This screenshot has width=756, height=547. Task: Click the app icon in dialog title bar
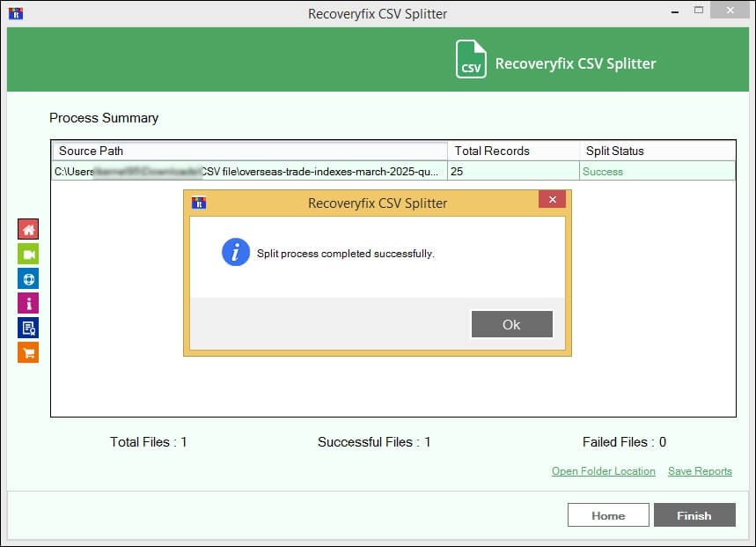click(199, 203)
